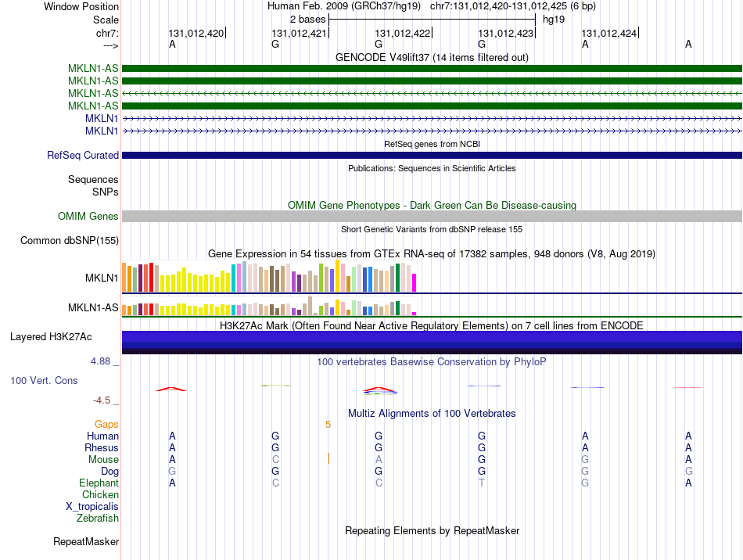Click the 'Chicken' species label
The image size is (743, 560).
point(100,494)
